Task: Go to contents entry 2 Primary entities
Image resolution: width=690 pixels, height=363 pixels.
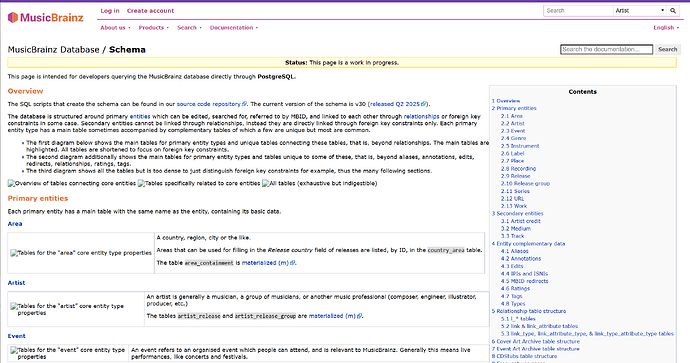Action: tap(514, 108)
